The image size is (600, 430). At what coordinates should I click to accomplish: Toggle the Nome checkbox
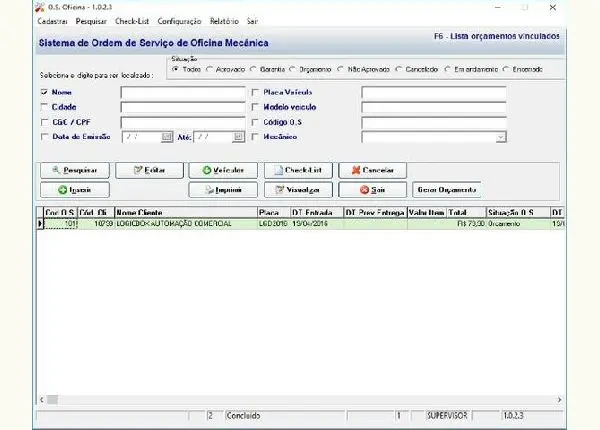pyautogui.click(x=44, y=92)
